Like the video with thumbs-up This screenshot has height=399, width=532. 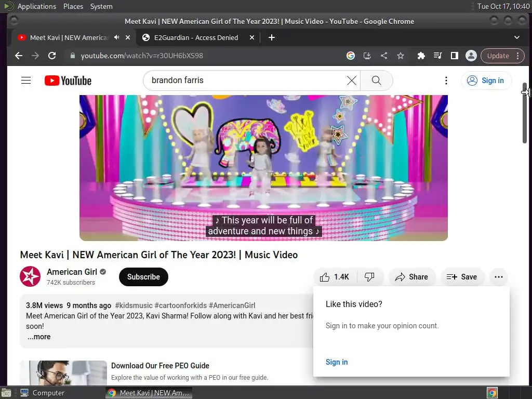click(x=334, y=277)
